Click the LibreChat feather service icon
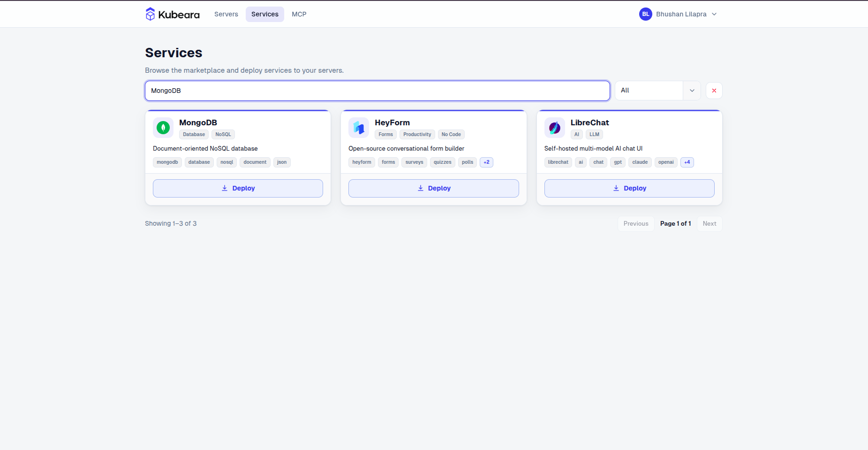Screen dimensions: 868x450 tap(555, 128)
